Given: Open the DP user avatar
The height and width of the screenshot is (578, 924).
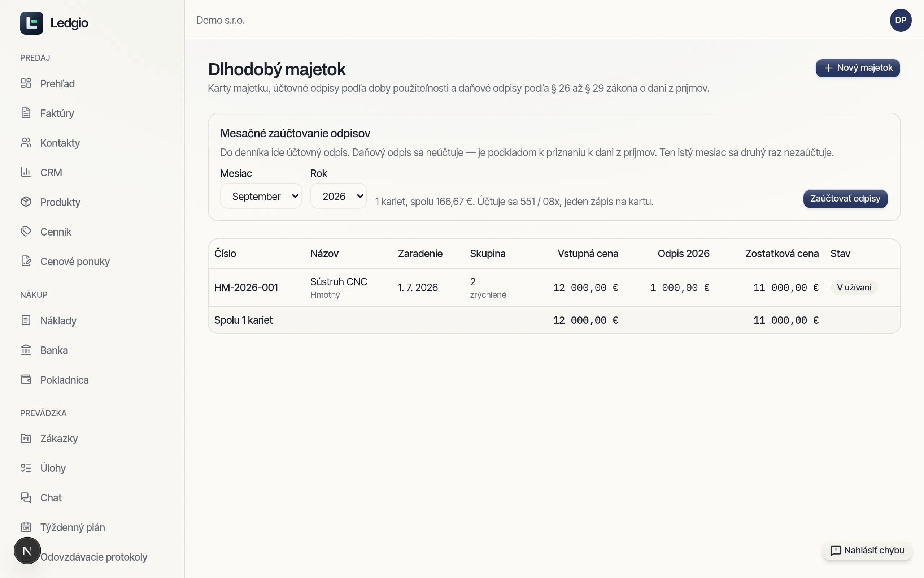Looking at the screenshot, I should coord(900,20).
